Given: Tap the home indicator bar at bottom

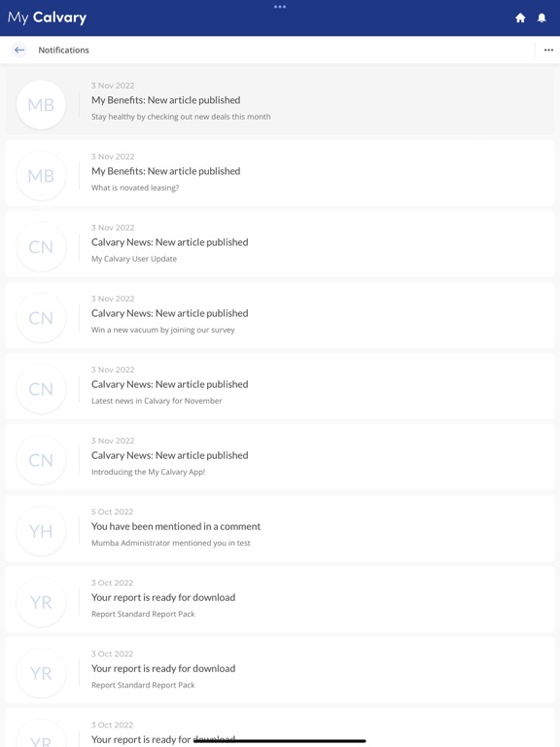Looking at the screenshot, I should point(280,741).
